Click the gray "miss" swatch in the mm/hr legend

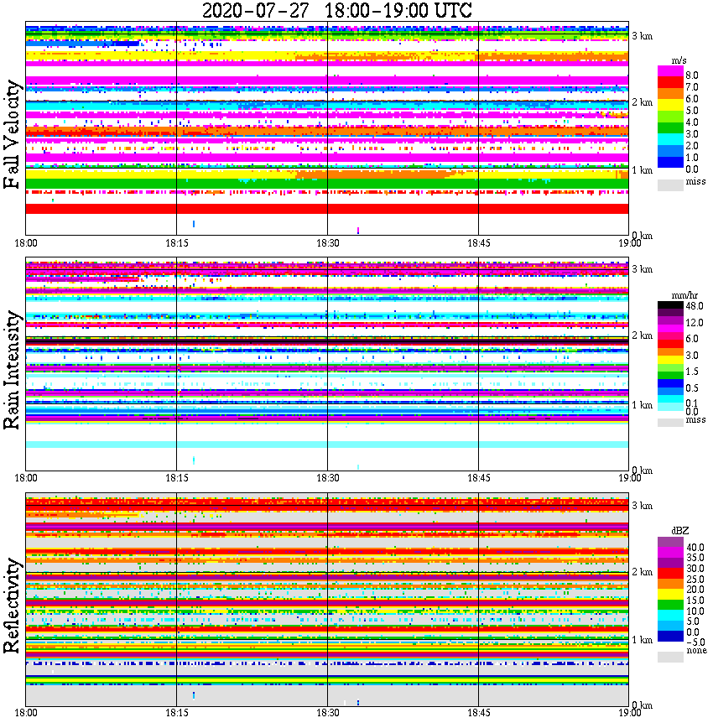[670, 422]
